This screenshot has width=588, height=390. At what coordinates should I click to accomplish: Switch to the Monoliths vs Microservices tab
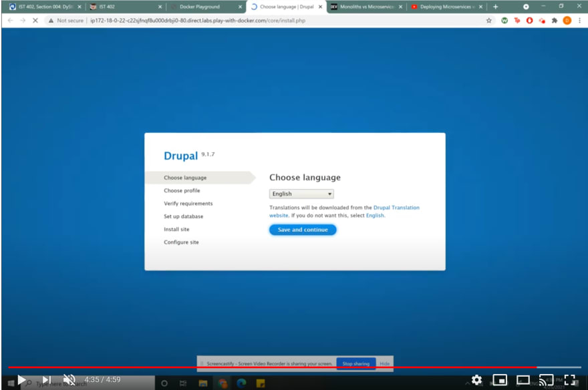click(366, 7)
